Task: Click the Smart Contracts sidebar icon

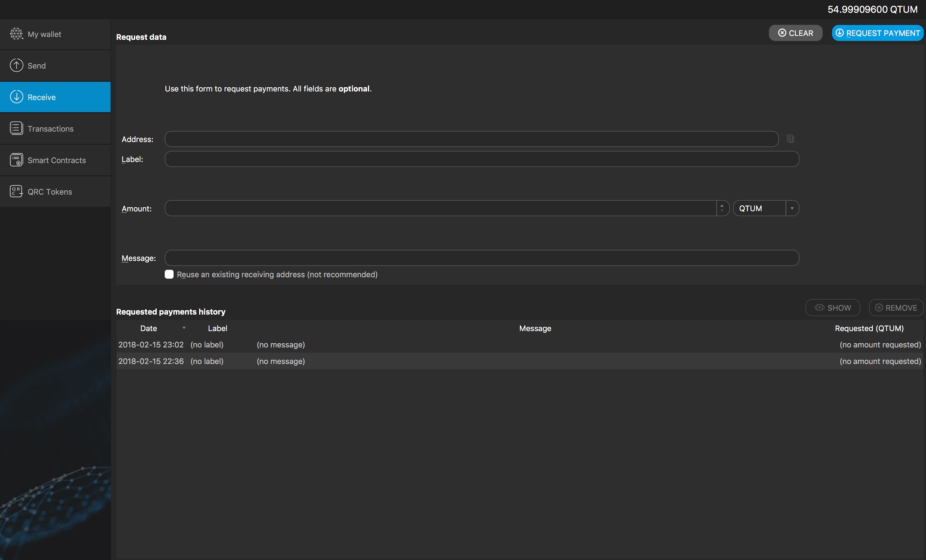Action: pyautogui.click(x=15, y=159)
